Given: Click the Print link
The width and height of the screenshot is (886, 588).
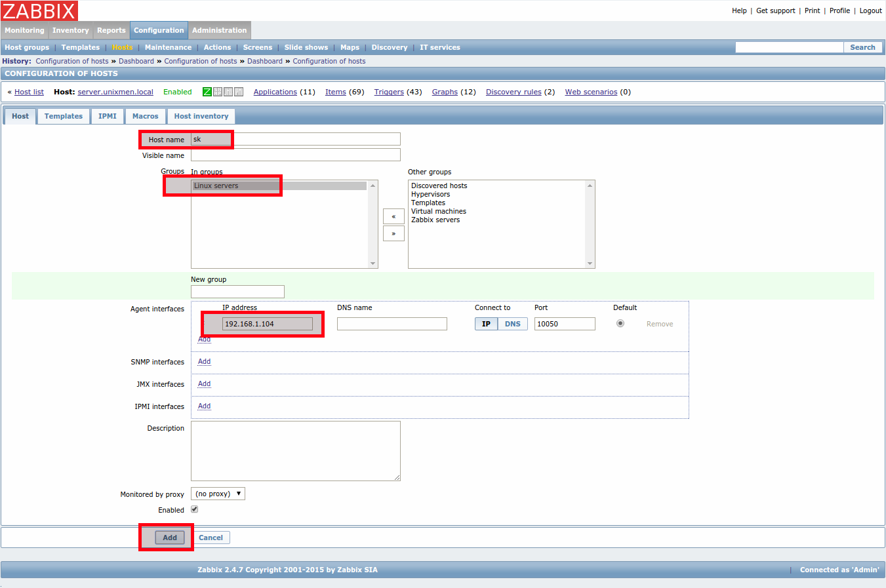Looking at the screenshot, I should point(812,10).
